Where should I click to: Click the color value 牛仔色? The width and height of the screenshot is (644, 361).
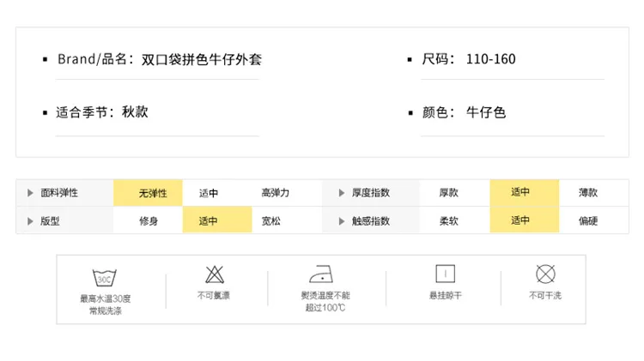click(486, 112)
